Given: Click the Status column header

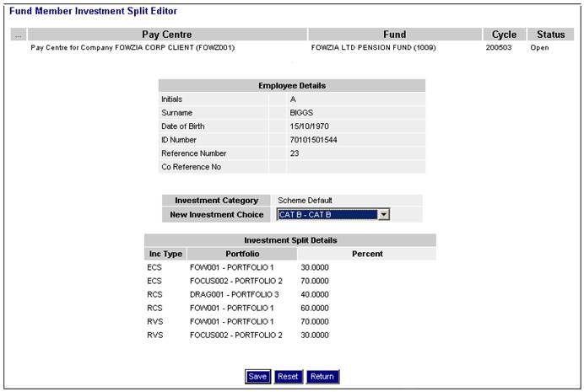Looking at the screenshot, I should 550,35.
